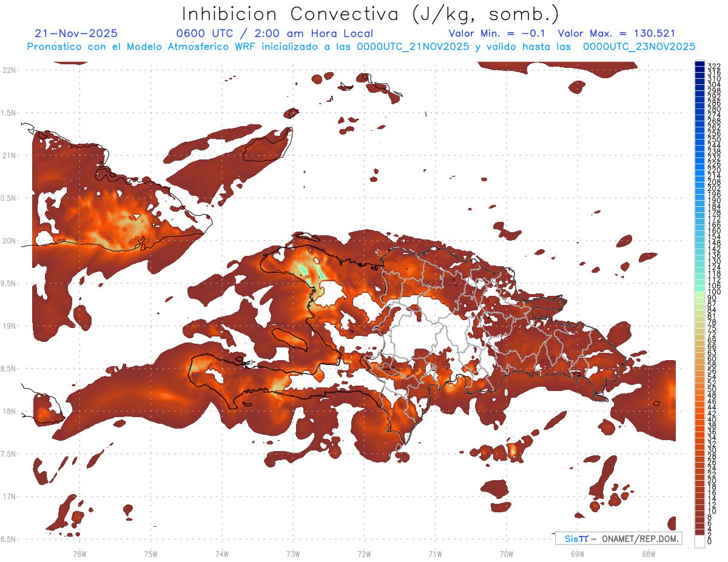Click the colorbar value 75
Image resolution: width=728 pixels, height=562 pixels.
pyautogui.click(x=712, y=329)
